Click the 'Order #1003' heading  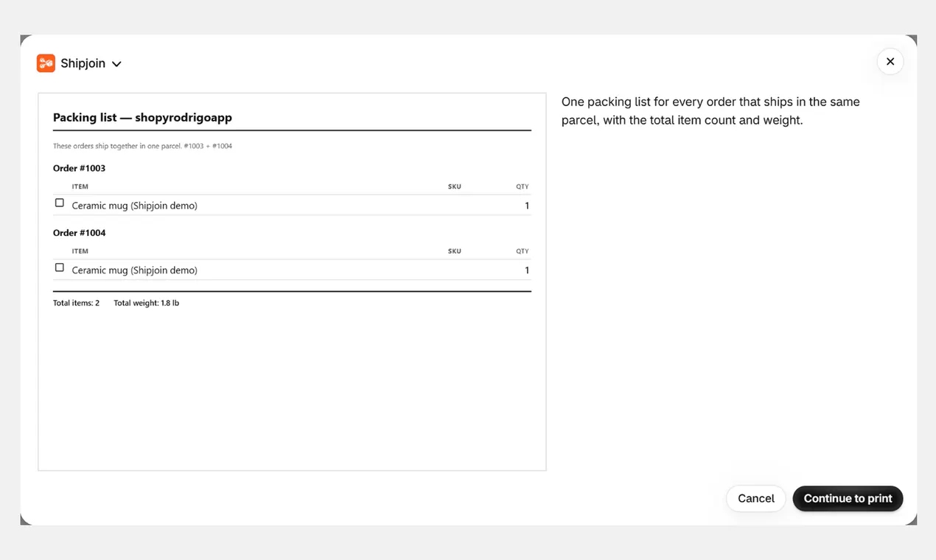[80, 168]
